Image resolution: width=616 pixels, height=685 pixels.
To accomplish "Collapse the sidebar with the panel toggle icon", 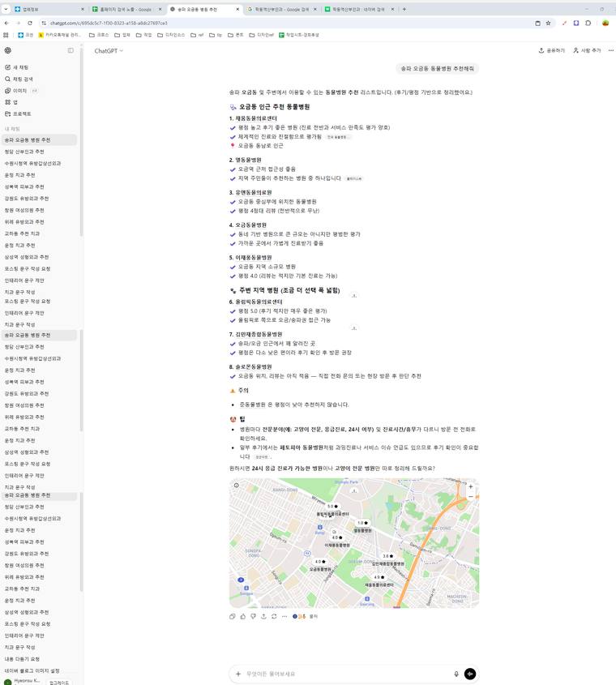I will click(x=71, y=51).
